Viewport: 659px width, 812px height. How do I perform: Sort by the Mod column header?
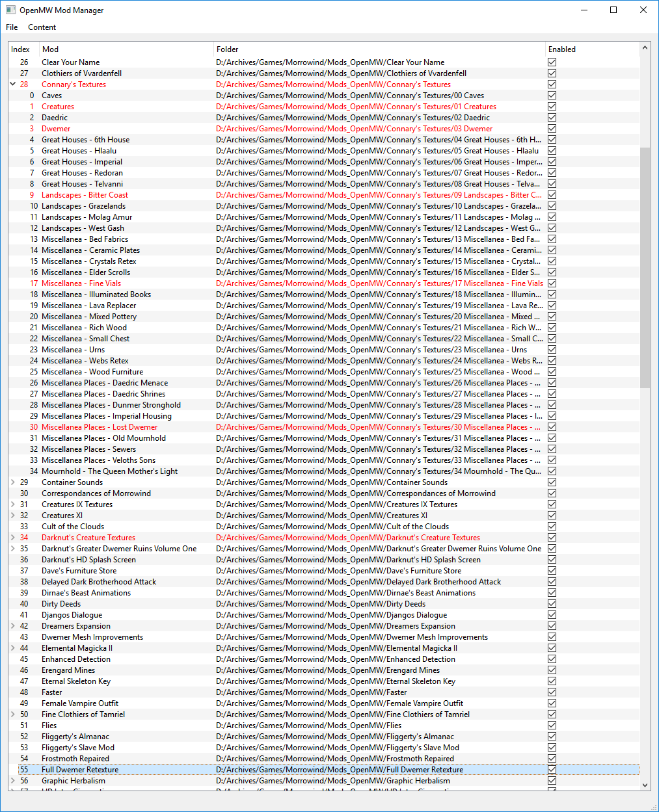(127, 49)
